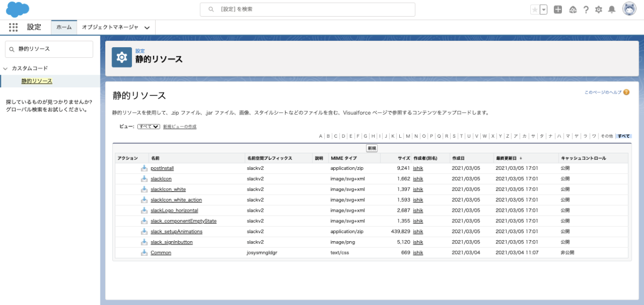Switch to the ホーム tab
This screenshot has width=644, height=305.
pos(64,27)
